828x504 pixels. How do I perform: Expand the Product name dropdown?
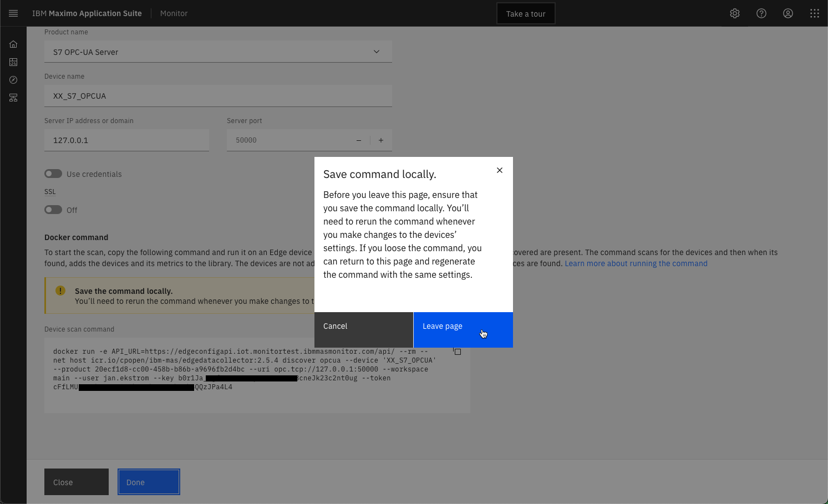coord(218,52)
